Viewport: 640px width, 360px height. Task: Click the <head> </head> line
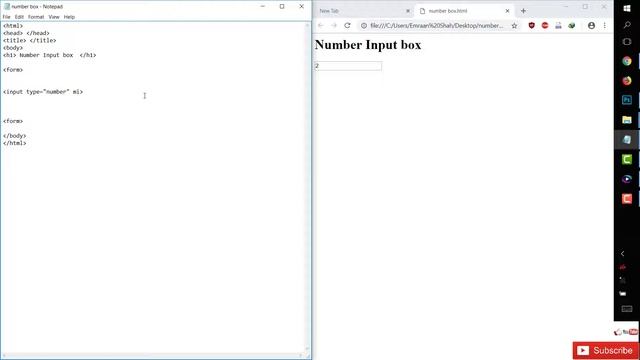click(26, 33)
